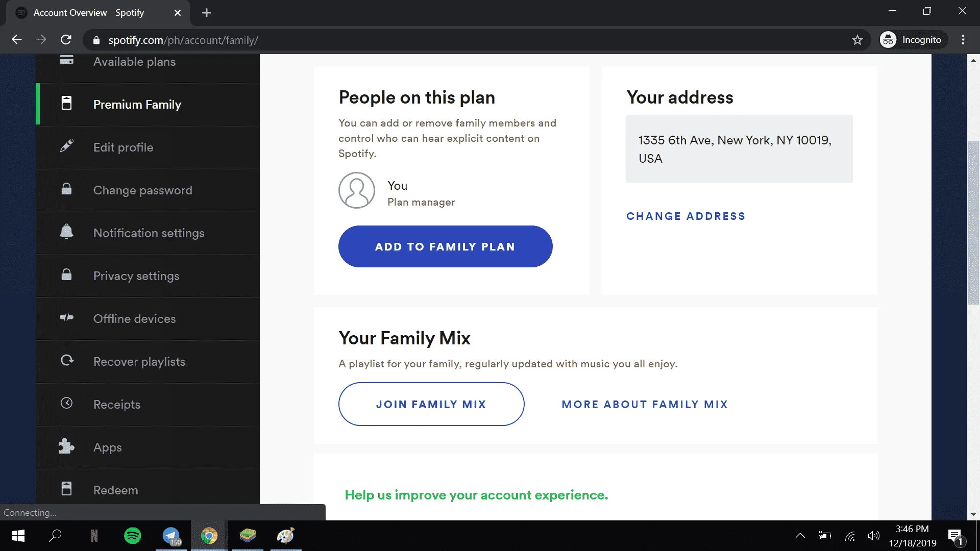Open Edit profile page
This screenshot has height=551, width=980.
pos(148,147)
